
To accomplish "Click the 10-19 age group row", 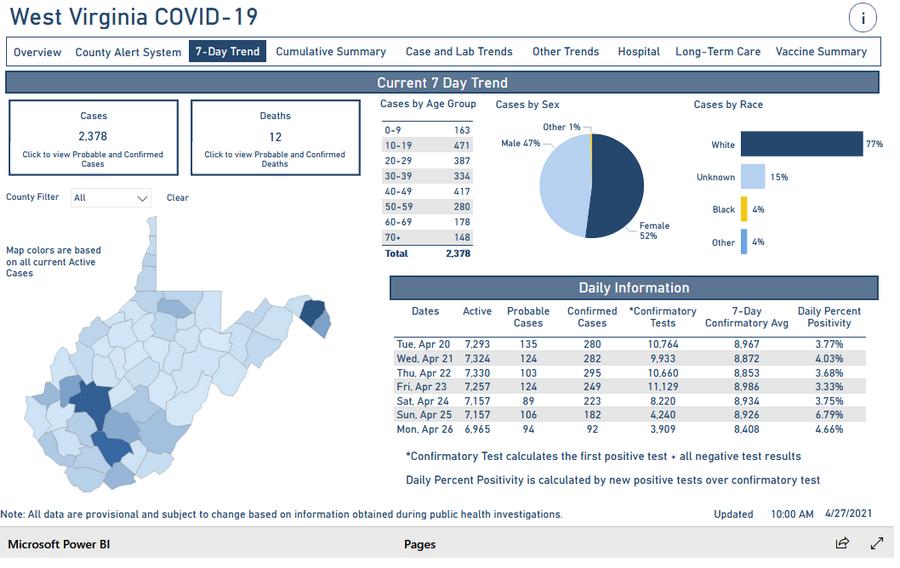I will tap(427, 146).
